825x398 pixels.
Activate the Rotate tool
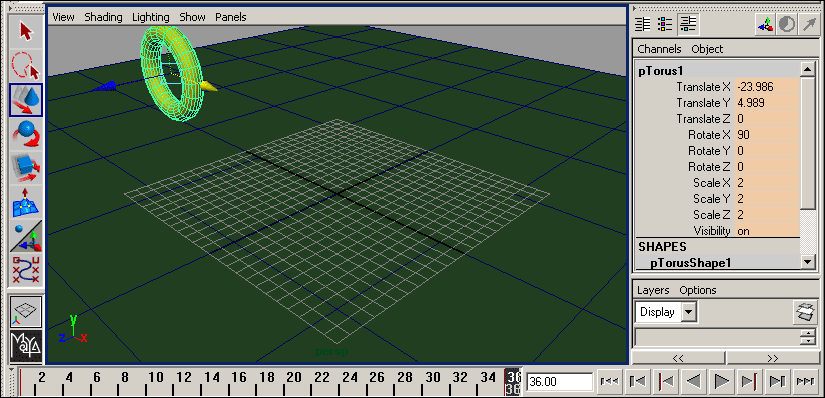point(25,134)
